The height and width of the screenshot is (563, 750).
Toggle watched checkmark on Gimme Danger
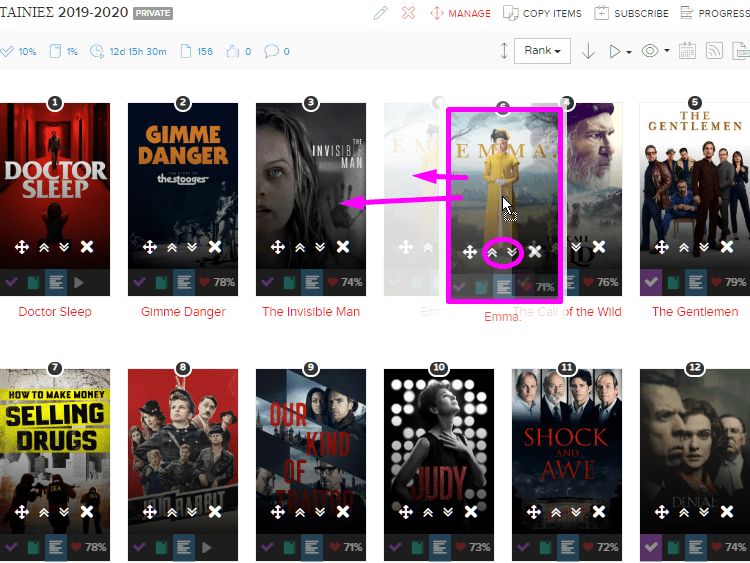coord(139,282)
